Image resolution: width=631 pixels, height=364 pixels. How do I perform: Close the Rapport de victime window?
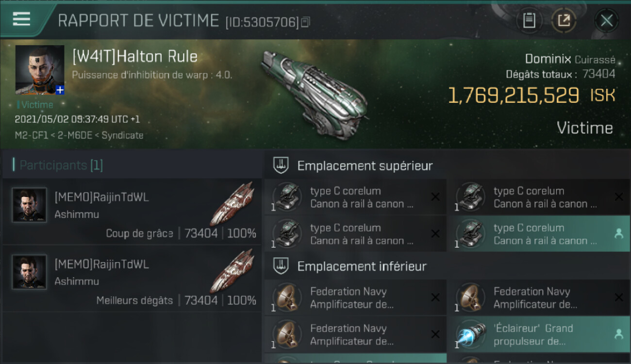click(x=607, y=20)
